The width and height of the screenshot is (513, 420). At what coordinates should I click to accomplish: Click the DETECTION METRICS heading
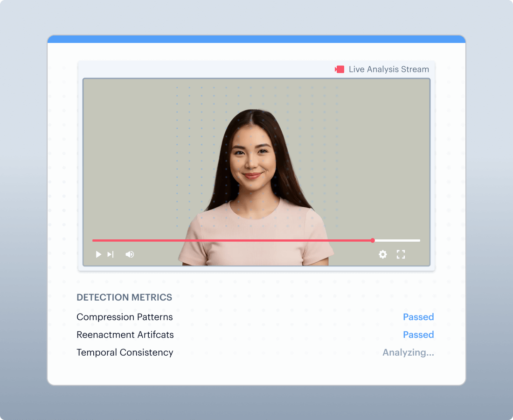pyautogui.click(x=124, y=297)
